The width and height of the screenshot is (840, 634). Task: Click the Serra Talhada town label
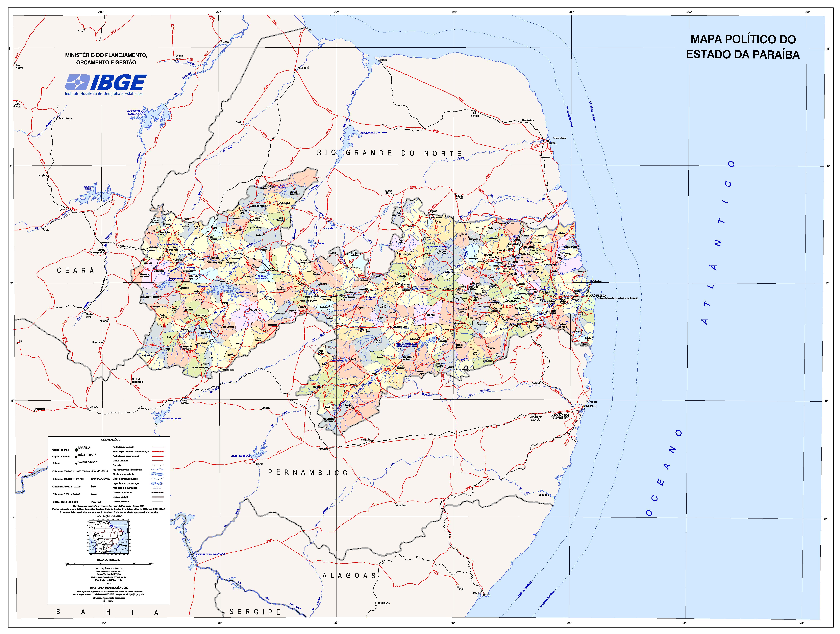185,402
